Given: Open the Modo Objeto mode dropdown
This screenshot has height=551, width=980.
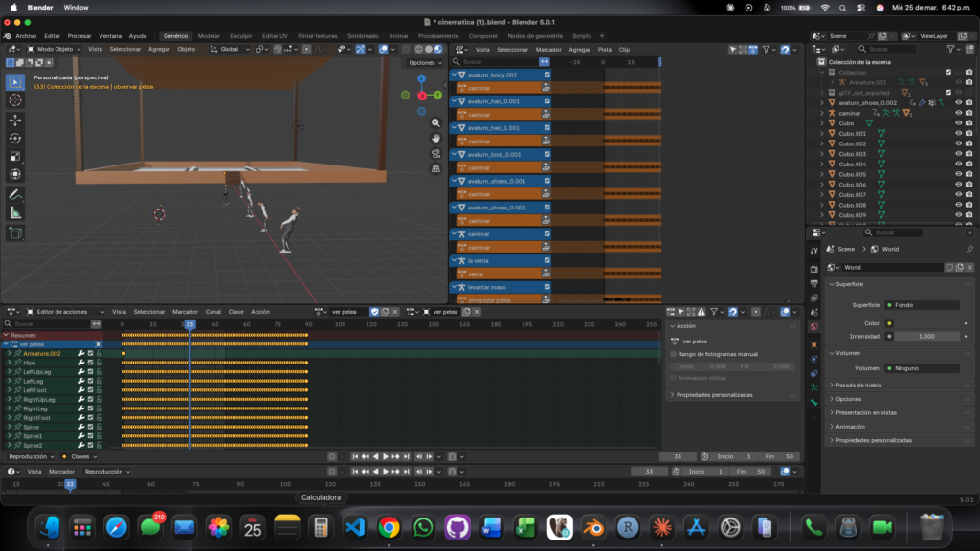Looking at the screenshot, I should (x=56, y=49).
